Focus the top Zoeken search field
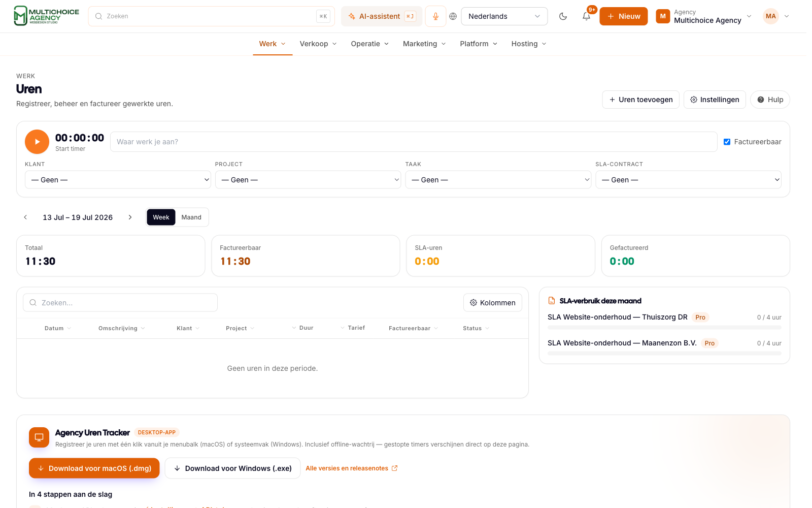Image resolution: width=812 pixels, height=508 pixels. (211, 16)
